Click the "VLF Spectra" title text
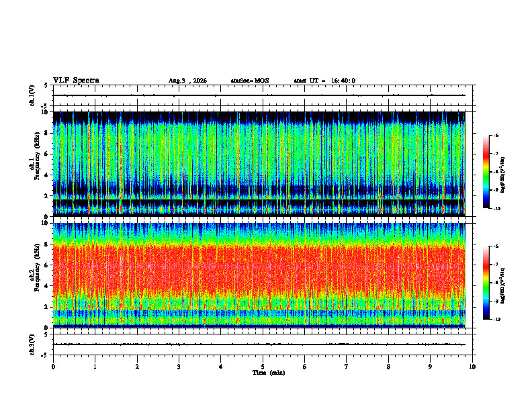The width and height of the screenshot is (532, 411). pyautogui.click(x=76, y=81)
